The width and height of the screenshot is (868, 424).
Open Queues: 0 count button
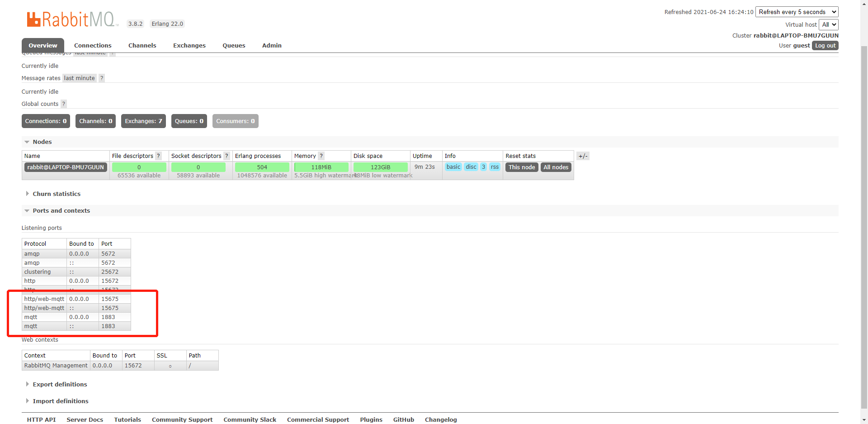tap(189, 121)
